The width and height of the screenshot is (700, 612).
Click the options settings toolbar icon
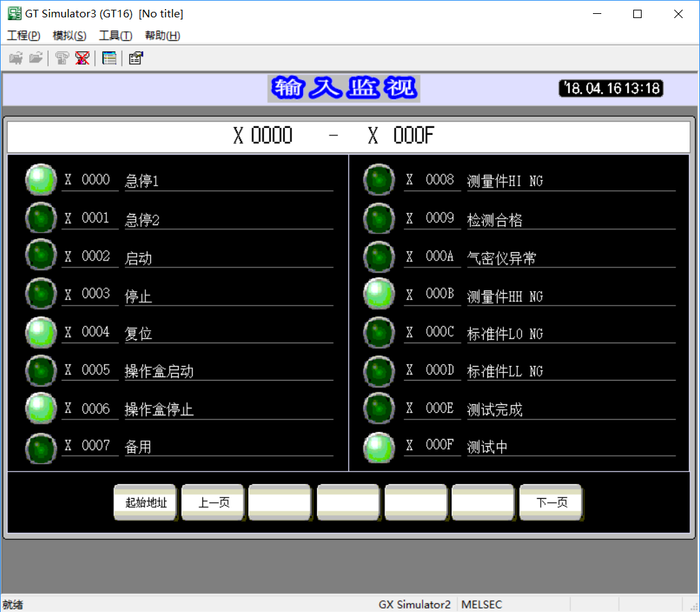pyautogui.click(x=136, y=58)
